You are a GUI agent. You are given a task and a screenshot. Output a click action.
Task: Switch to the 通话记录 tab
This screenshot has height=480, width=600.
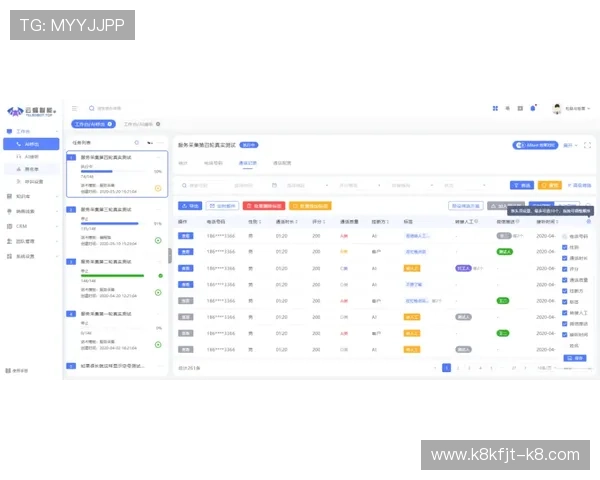click(x=246, y=162)
